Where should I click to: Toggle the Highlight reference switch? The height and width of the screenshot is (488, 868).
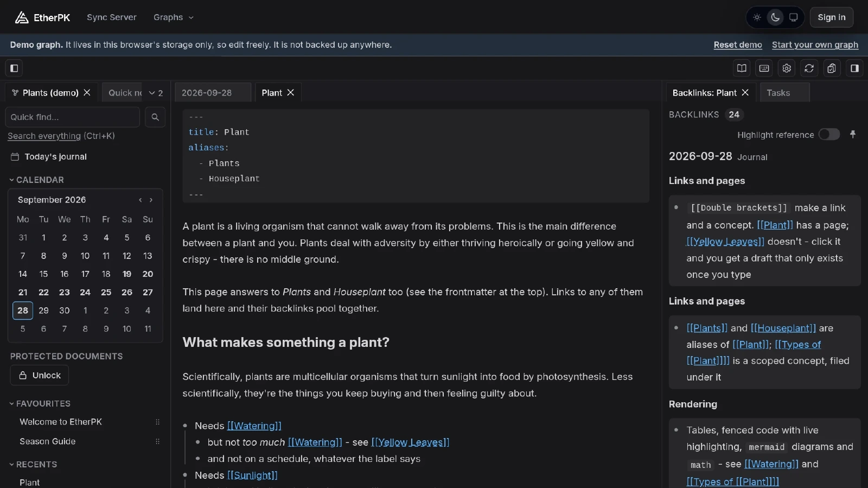pyautogui.click(x=829, y=135)
